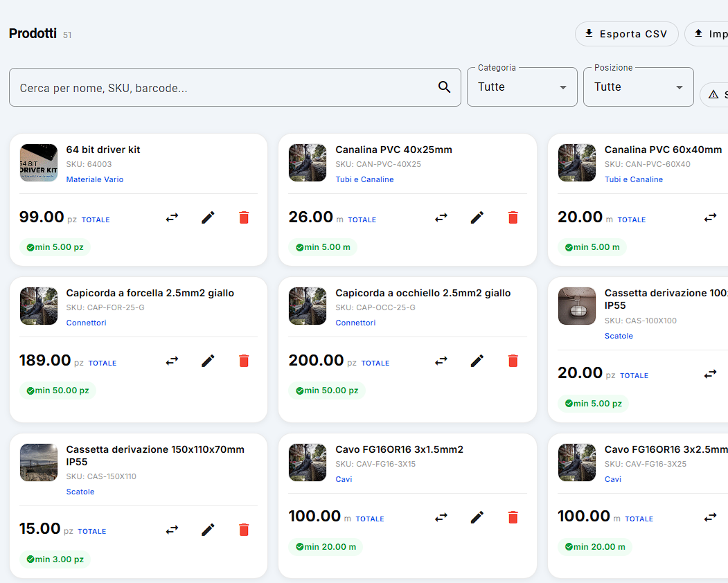Delete Canalina PVC 40x25mm with trash icon
The height and width of the screenshot is (583, 728).
click(x=513, y=217)
